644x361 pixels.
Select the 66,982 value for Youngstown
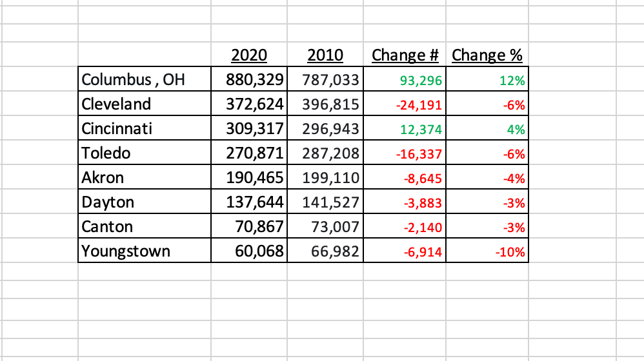coord(325,250)
